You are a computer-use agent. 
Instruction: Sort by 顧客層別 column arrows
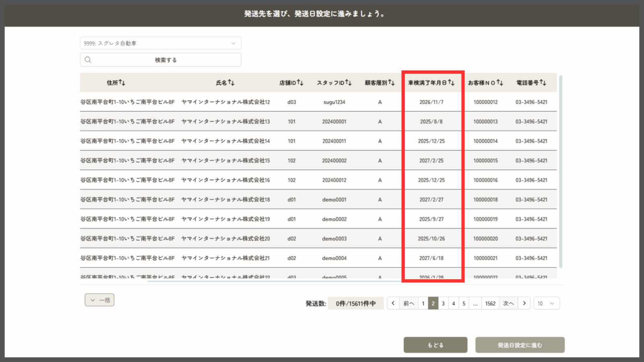392,82
